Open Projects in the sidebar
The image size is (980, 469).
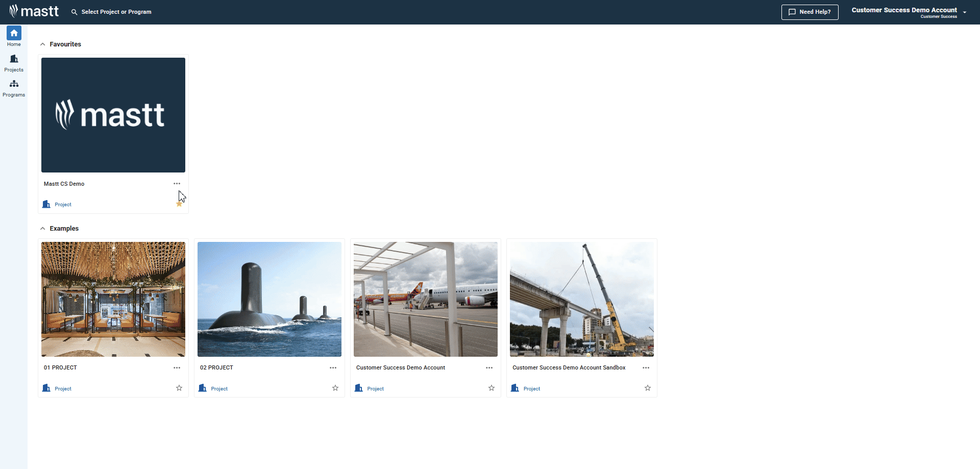pos(14,63)
